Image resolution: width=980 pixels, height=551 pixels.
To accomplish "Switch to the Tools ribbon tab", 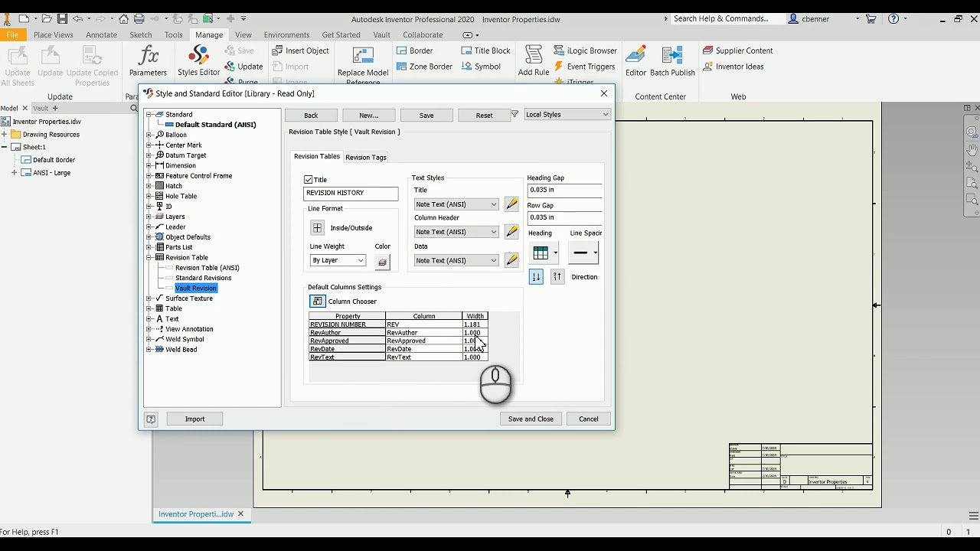I will coord(174,34).
